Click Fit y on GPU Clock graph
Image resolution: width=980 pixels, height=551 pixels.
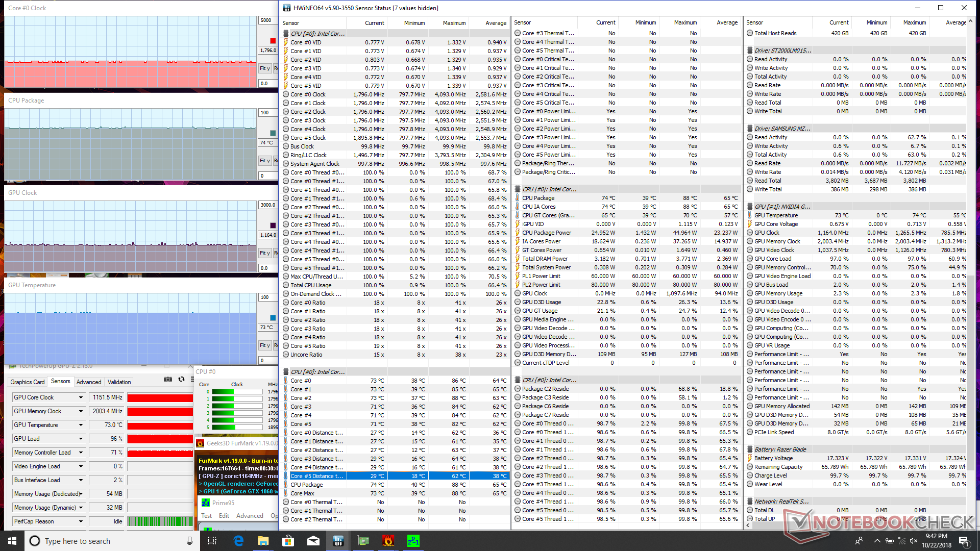tap(265, 253)
